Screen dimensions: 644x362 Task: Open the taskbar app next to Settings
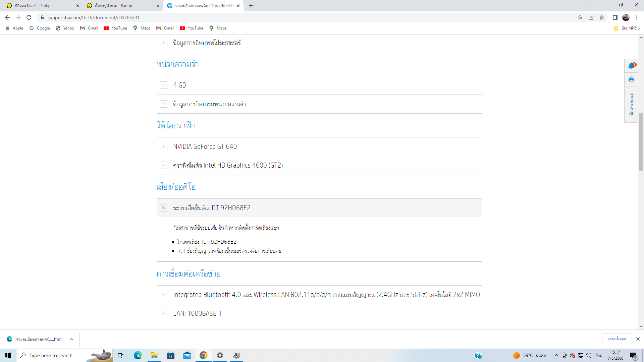tap(236, 355)
